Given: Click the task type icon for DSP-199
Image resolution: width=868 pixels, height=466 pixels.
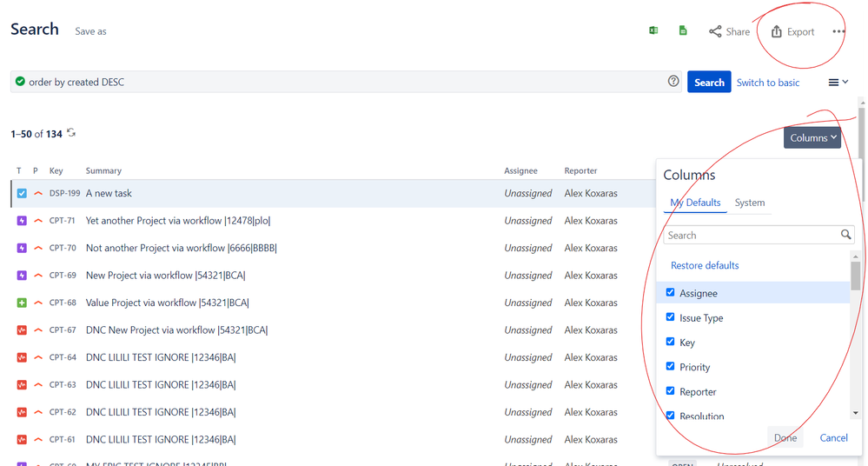Looking at the screenshot, I should pos(22,193).
